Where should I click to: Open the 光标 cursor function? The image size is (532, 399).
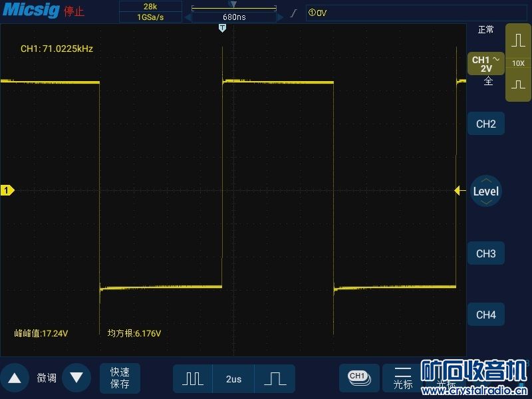403,378
